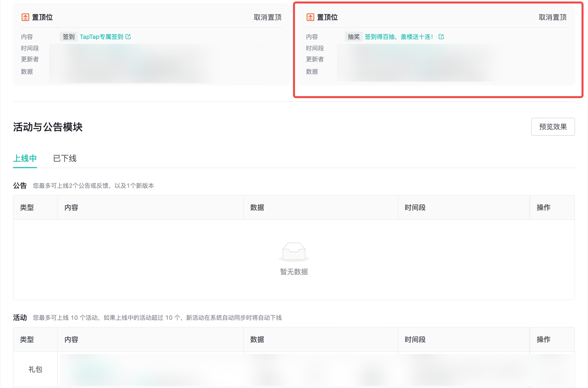Click the 类型 header in 公告 table
This screenshot has width=588, height=388.
pyautogui.click(x=27, y=207)
